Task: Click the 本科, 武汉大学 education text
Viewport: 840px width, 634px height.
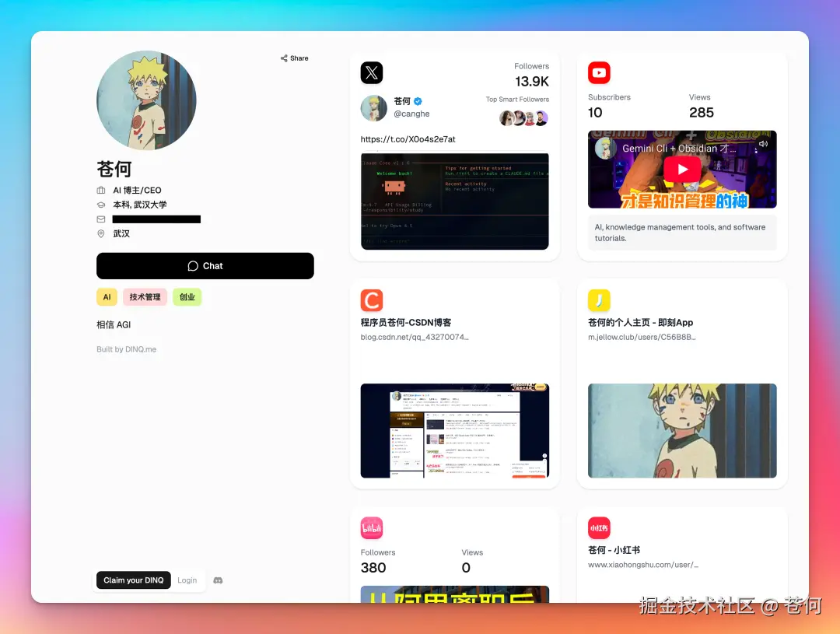Action: (140, 205)
